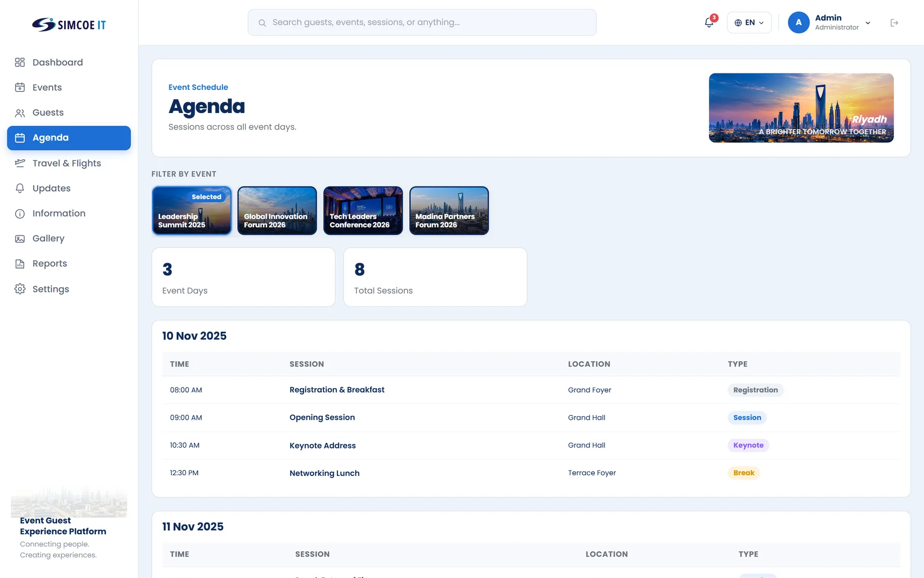Click the Gallery image icon in the sidebar
Image resolution: width=924 pixels, height=578 pixels.
(20, 238)
